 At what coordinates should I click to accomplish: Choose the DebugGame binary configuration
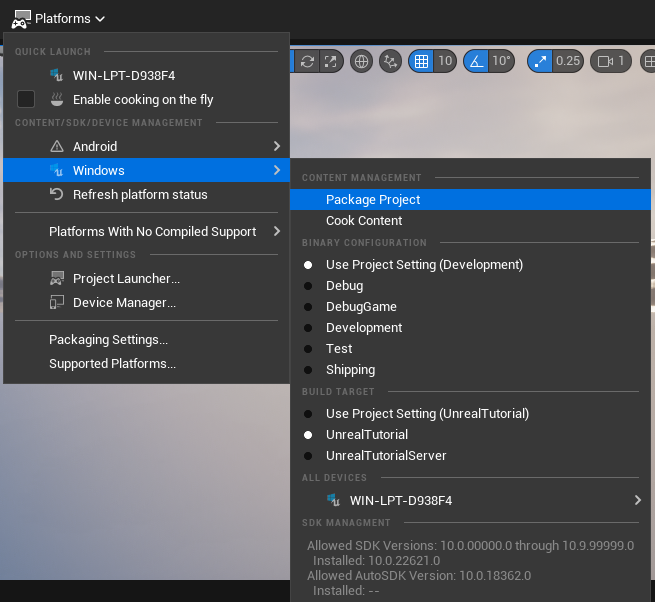coord(361,307)
